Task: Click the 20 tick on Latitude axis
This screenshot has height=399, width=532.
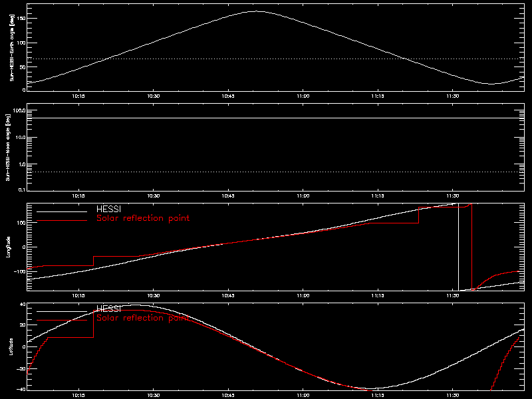Action: coord(23,325)
